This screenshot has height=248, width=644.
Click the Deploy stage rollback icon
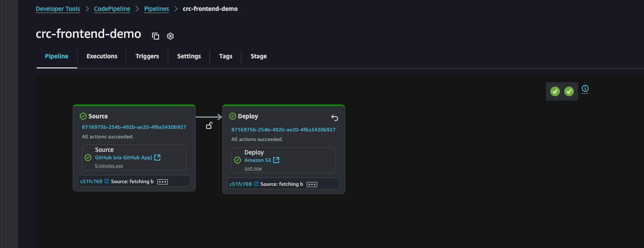pos(335,117)
